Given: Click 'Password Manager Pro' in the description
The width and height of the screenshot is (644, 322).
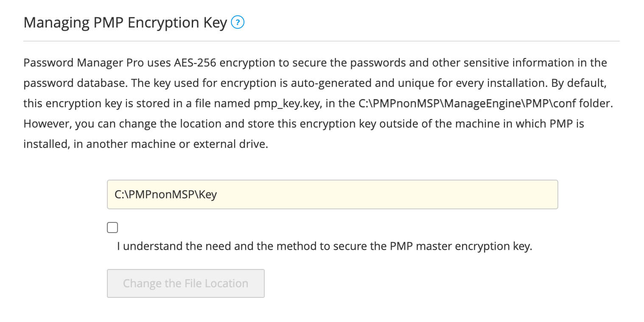Looking at the screenshot, I should 84,63.
